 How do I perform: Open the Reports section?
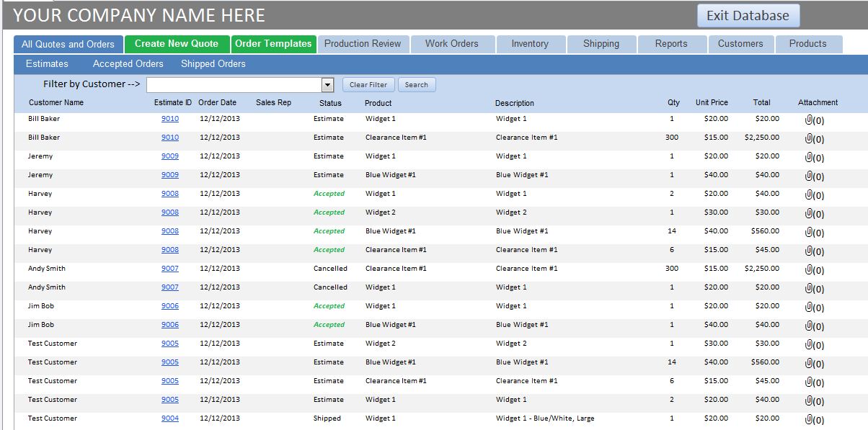pos(671,44)
